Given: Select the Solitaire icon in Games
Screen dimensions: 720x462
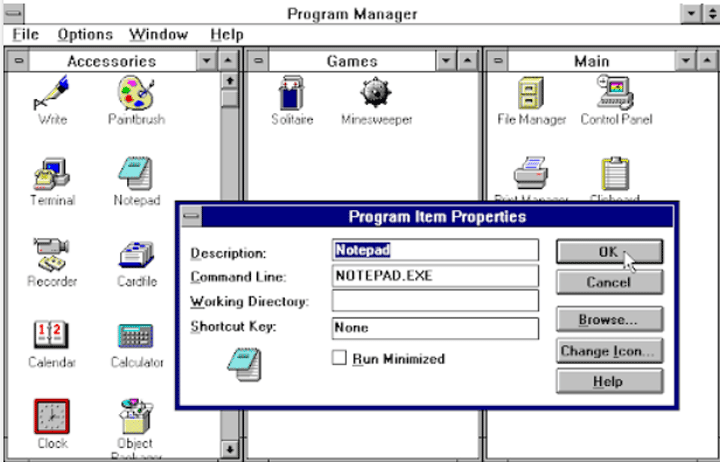Looking at the screenshot, I should click(292, 93).
